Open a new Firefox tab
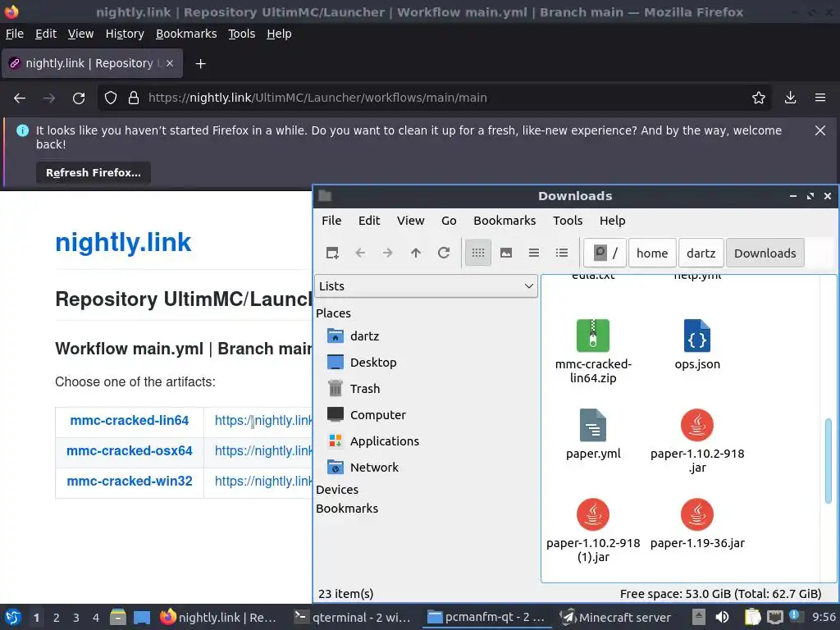This screenshot has width=840, height=630. [x=200, y=64]
